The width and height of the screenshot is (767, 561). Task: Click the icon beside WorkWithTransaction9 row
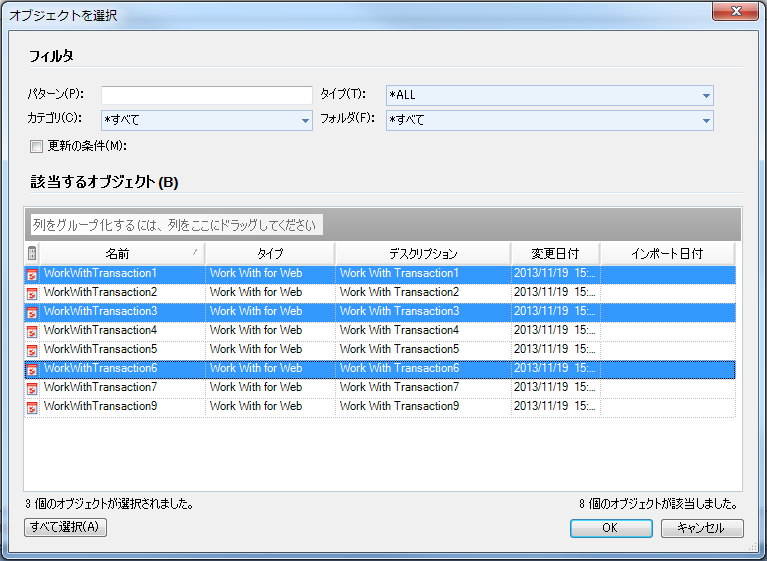pyautogui.click(x=32, y=406)
